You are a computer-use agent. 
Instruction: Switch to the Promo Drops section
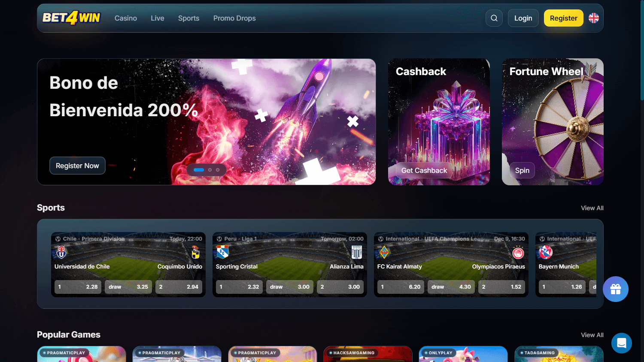pyautogui.click(x=234, y=18)
